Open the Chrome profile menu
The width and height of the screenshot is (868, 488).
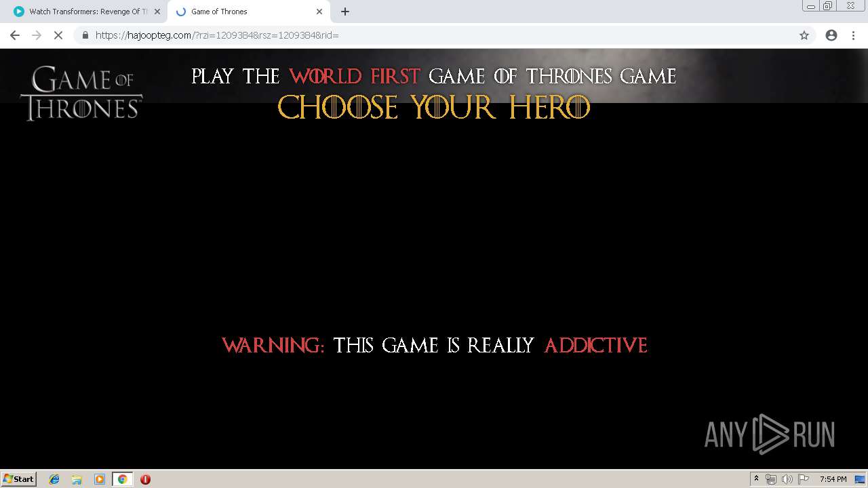point(831,35)
